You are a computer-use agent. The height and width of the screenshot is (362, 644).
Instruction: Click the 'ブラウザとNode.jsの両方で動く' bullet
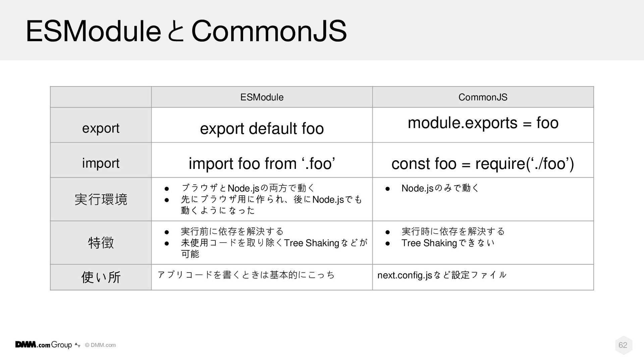coord(248,188)
